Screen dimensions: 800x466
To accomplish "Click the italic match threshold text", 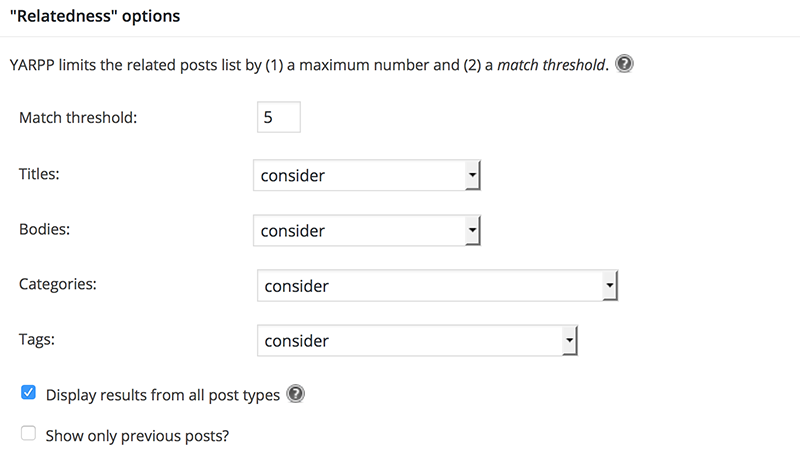I will tap(551, 65).
